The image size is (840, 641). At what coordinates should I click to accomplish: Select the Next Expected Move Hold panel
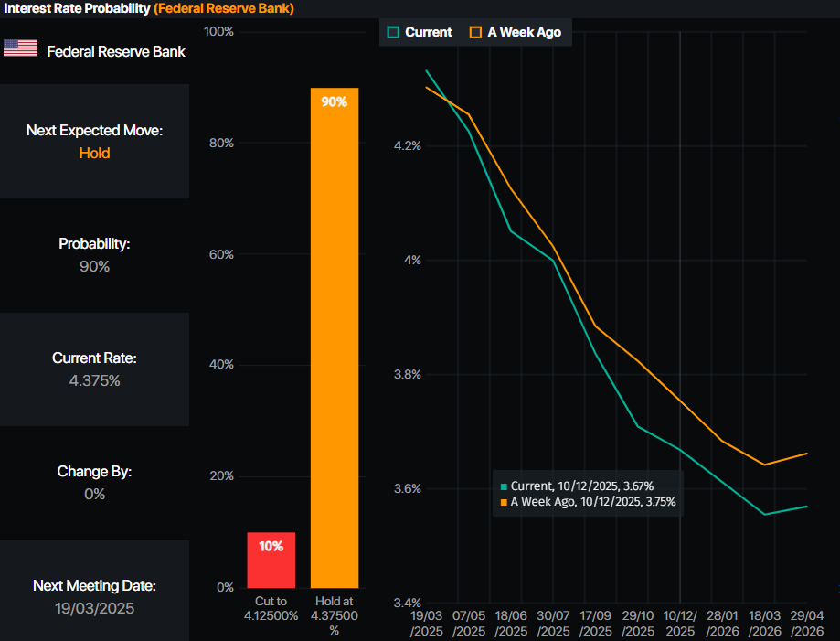coord(94,142)
